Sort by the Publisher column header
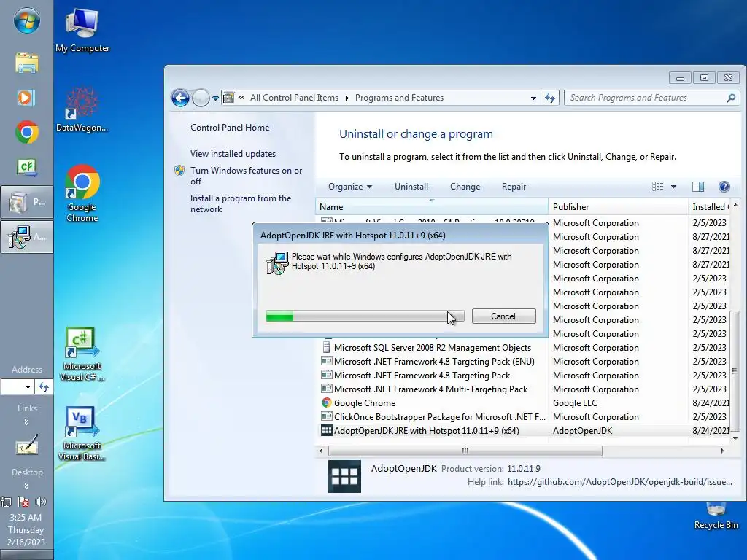 [x=618, y=206]
